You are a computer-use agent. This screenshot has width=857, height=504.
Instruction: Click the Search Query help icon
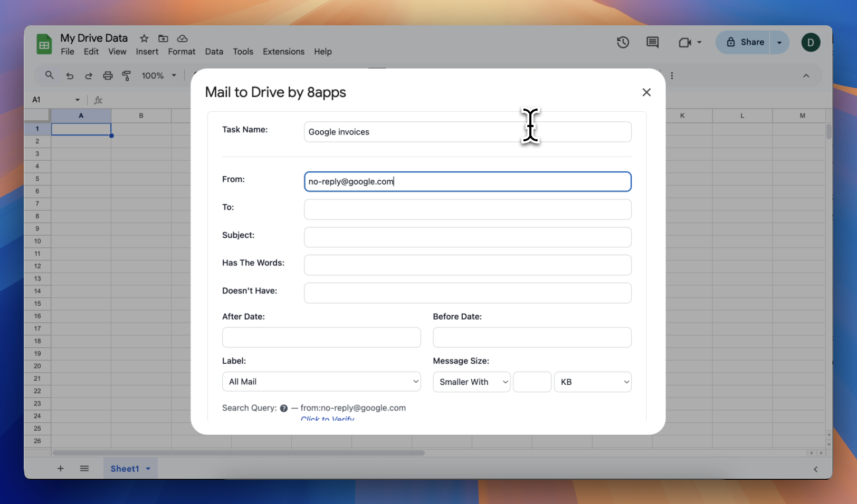[284, 408]
